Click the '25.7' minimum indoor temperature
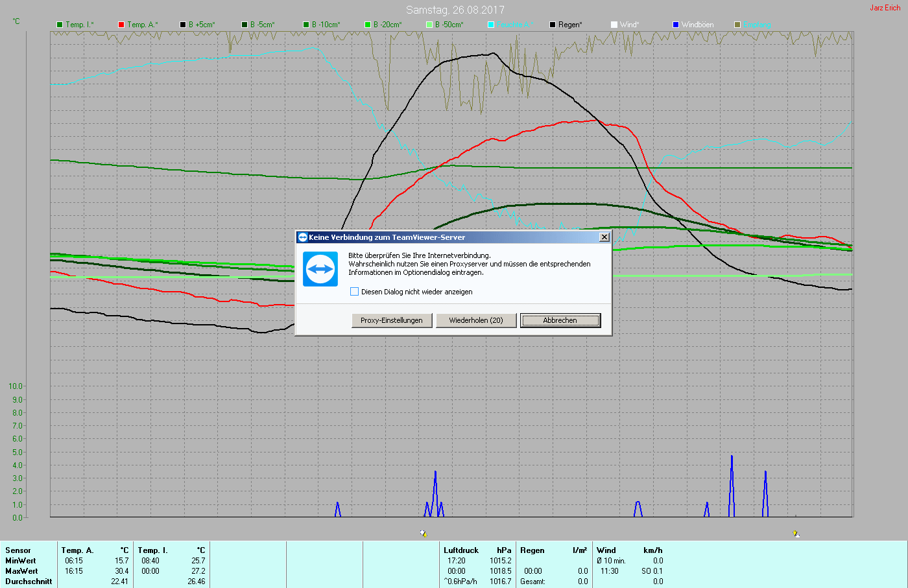 [x=198, y=561]
